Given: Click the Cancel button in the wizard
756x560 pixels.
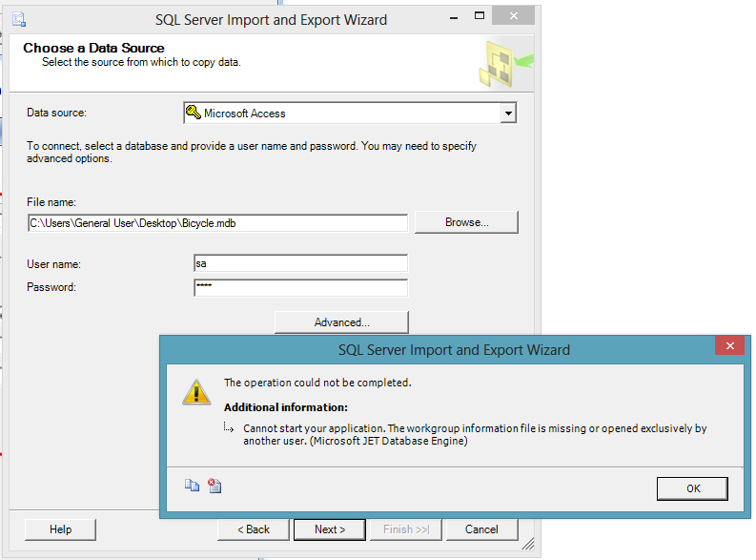Looking at the screenshot, I should (x=481, y=529).
